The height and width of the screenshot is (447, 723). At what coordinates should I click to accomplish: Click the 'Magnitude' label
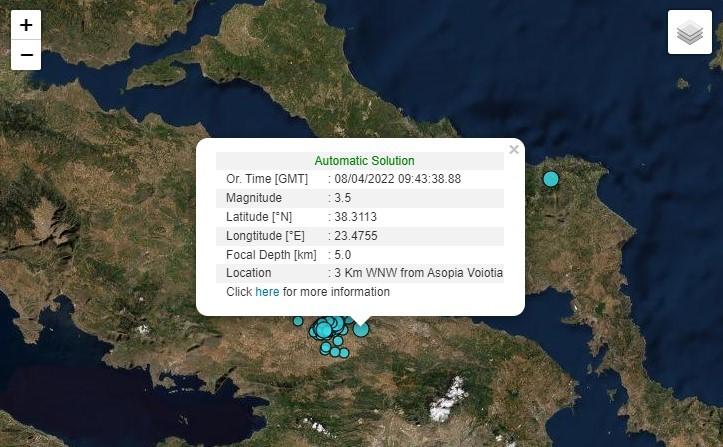pos(254,198)
